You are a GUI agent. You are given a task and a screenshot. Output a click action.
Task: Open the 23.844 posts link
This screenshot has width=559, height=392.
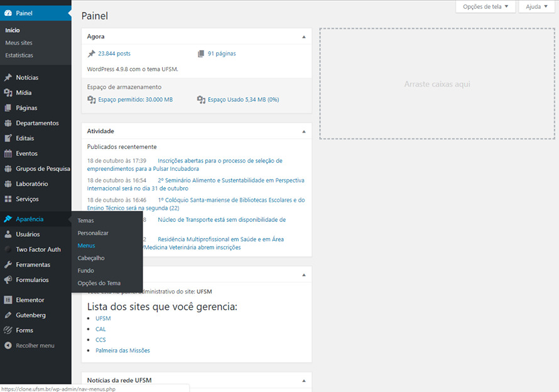(x=114, y=54)
